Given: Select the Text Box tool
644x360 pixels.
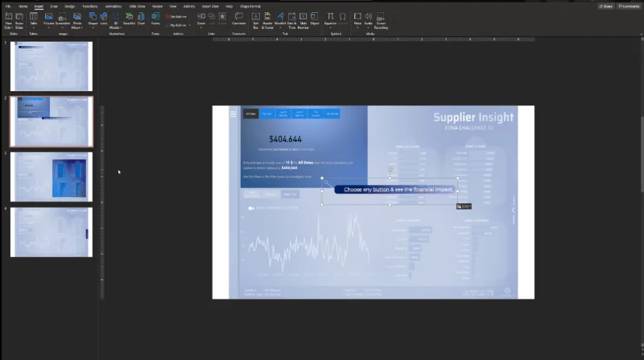Looking at the screenshot, I should click(255, 21).
